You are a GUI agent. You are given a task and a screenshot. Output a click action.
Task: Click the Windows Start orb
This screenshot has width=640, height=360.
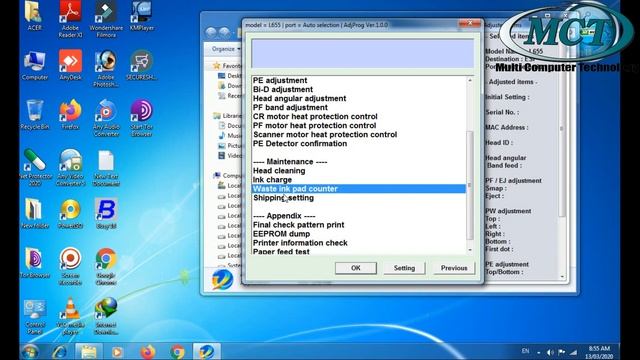click(x=31, y=351)
